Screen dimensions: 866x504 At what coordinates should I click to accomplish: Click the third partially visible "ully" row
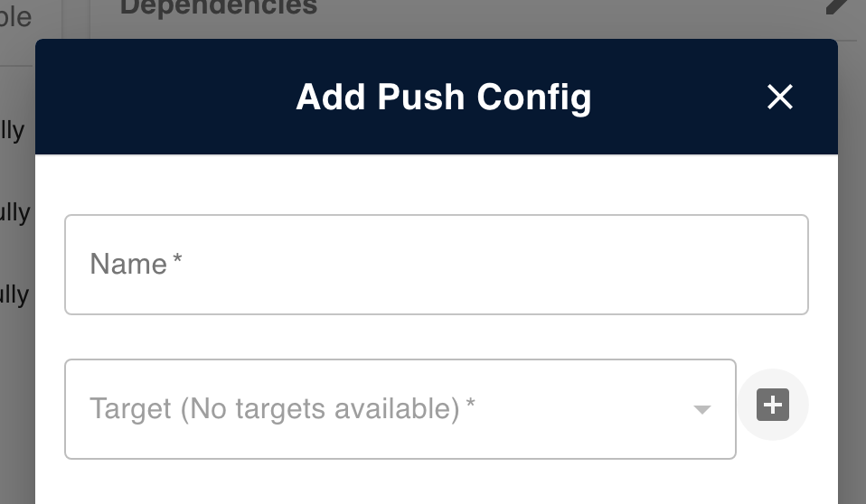tap(14, 294)
